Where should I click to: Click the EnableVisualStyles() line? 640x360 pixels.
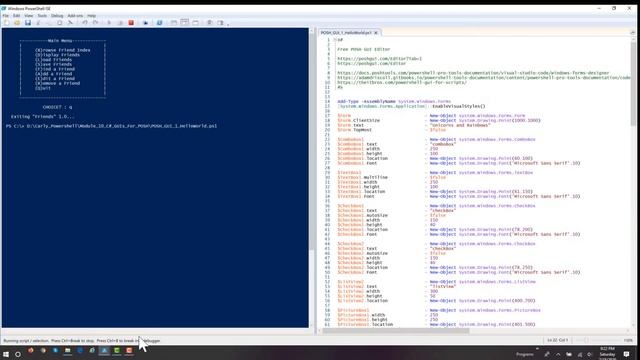pos(411,106)
